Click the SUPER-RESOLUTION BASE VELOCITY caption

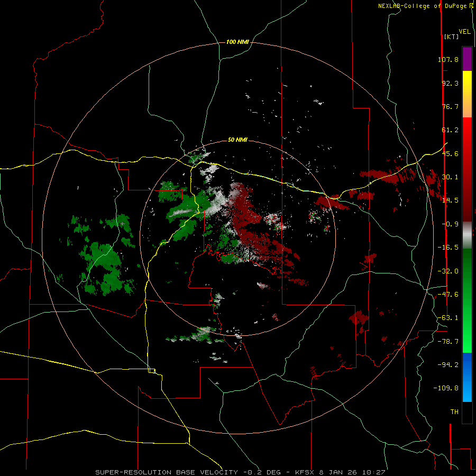pos(240,472)
